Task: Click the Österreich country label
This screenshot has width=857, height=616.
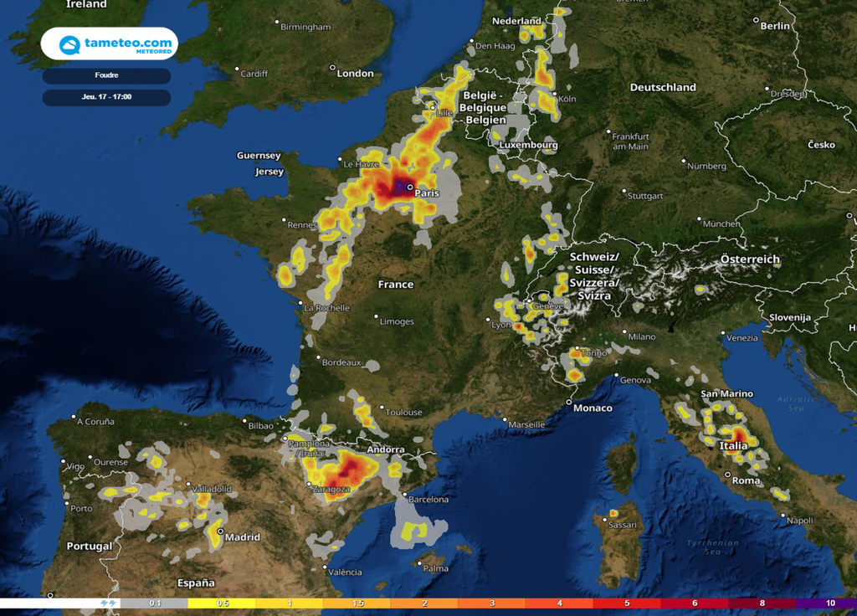Action: click(x=750, y=259)
